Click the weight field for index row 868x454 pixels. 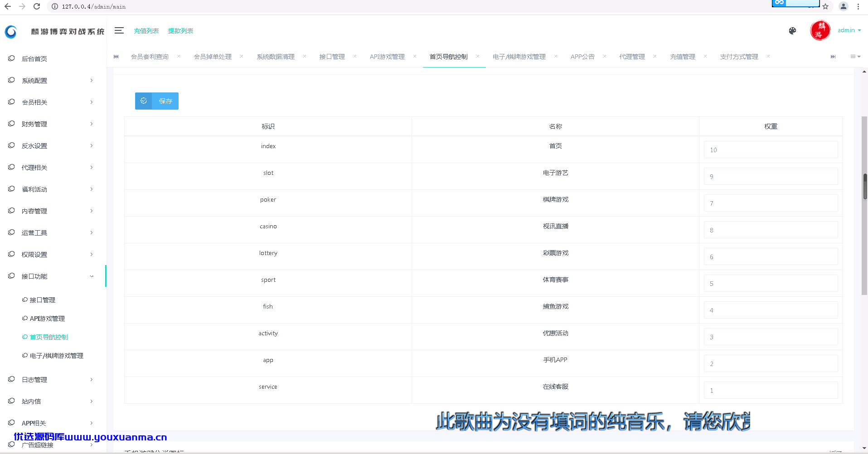pos(771,150)
